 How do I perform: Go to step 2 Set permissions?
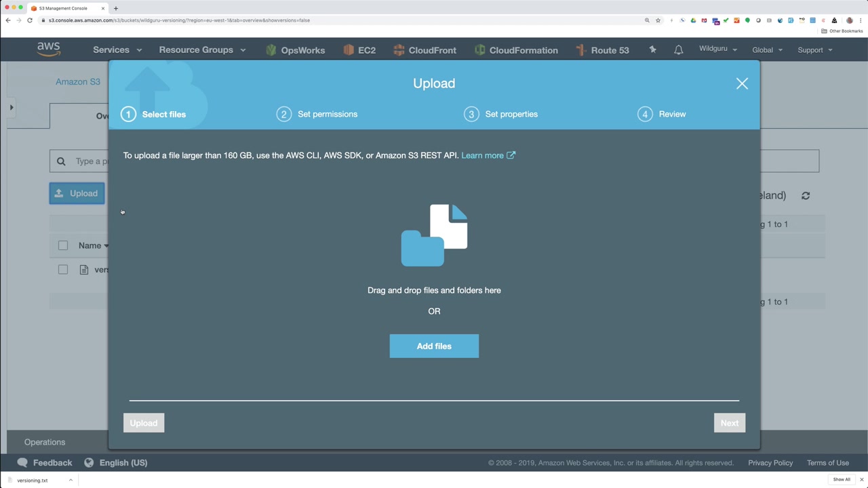click(x=317, y=114)
